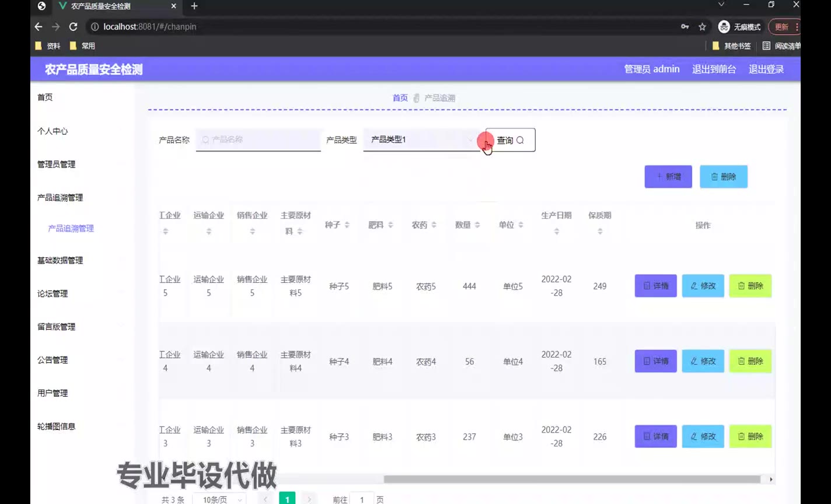Open 详情 for the 种子5 row

click(656, 286)
